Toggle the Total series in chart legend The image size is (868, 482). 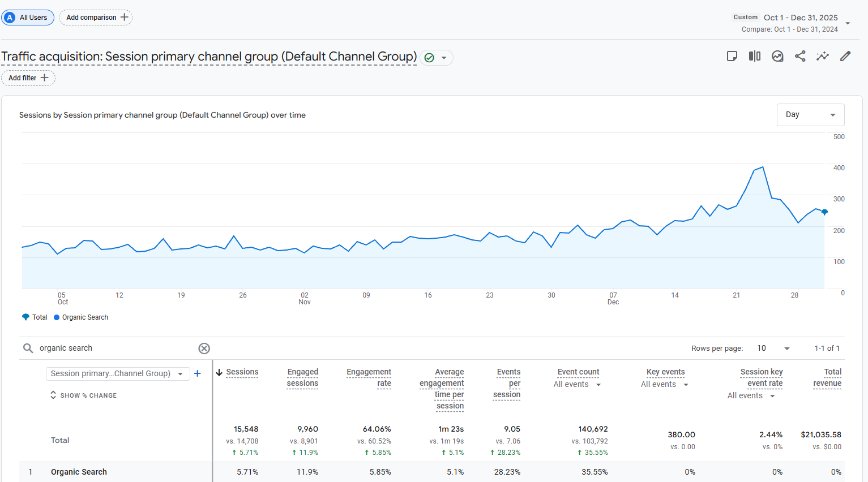(x=35, y=317)
